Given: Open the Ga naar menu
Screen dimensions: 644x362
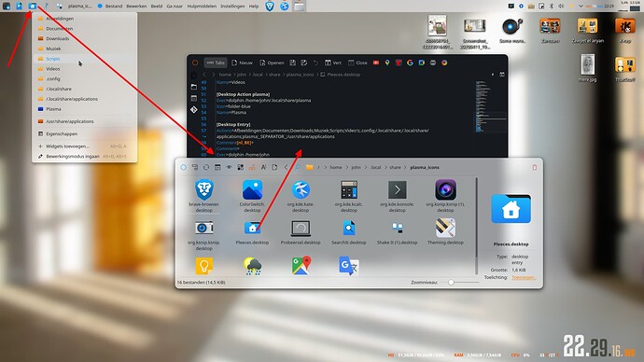Looking at the screenshot, I should 175,7.
